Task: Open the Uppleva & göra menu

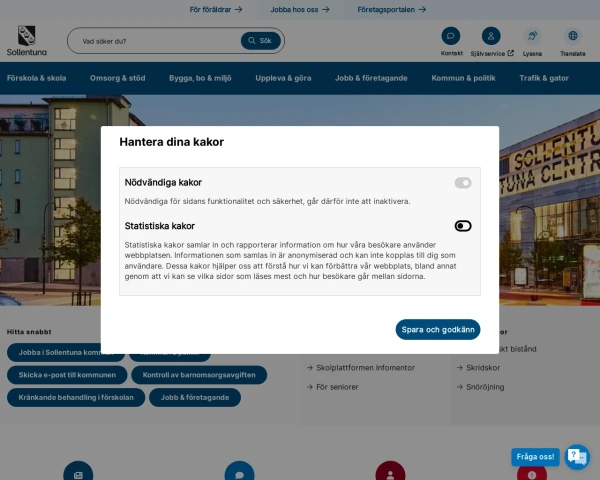Action: tap(283, 78)
